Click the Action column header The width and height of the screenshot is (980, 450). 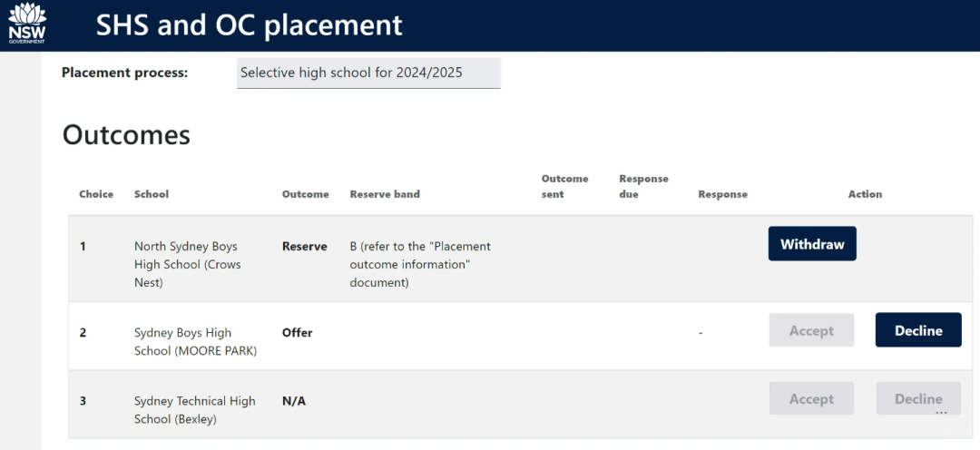865,194
